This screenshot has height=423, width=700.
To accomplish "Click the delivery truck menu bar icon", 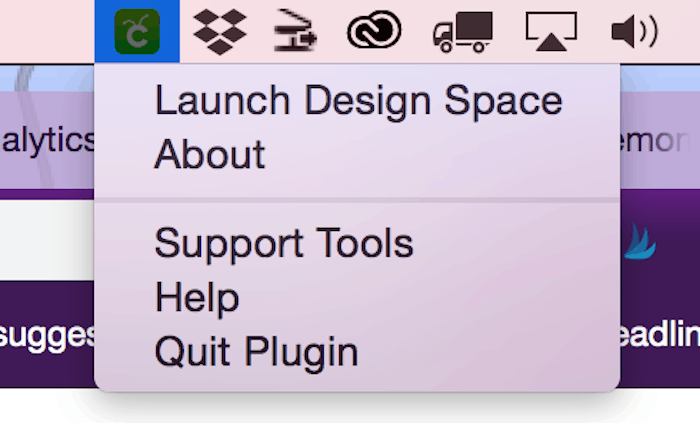I will point(462,32).
